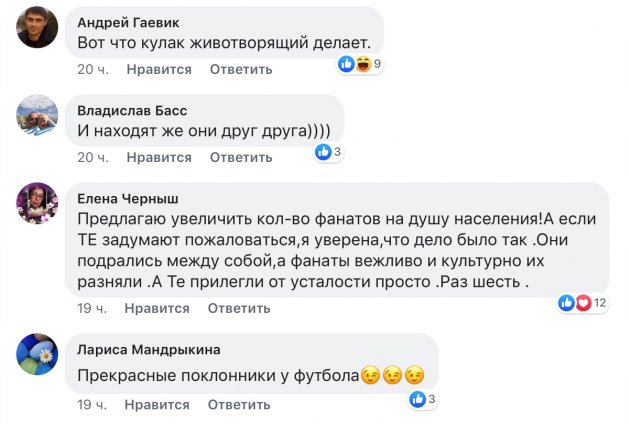The height and width of the screenshot is (425, 631).
Task: Reply to Лариса Мандрыкина's comment
Action: tap(241, 405)
